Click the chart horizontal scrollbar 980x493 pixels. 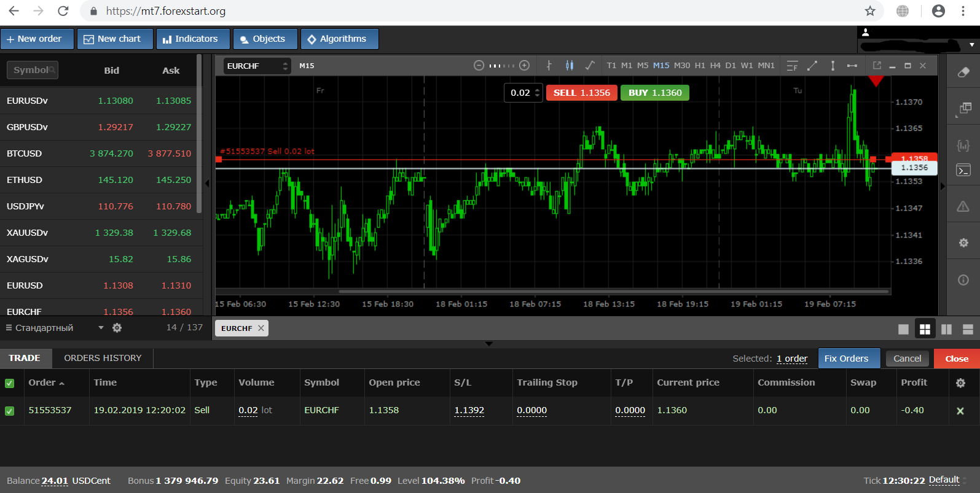[613, 292]
